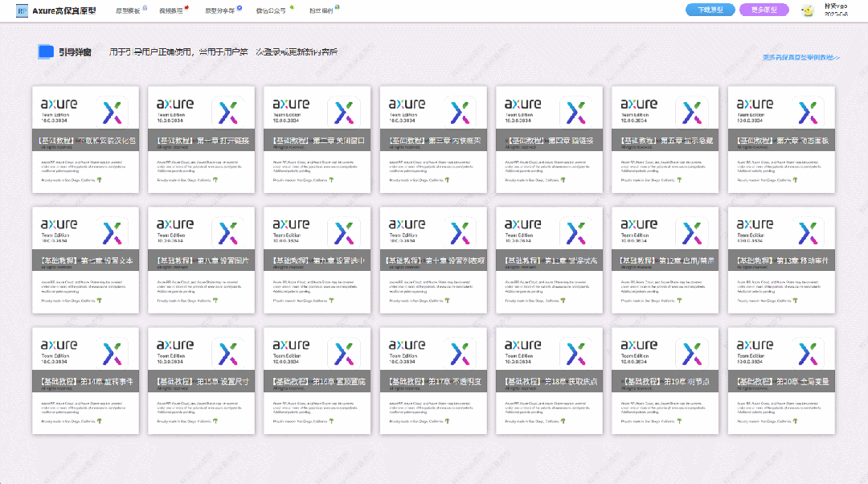Screen dimensions: 868x484
Task: Open the 第18章 获取焦点 tutorial card
Action: [x=549, y=380]
